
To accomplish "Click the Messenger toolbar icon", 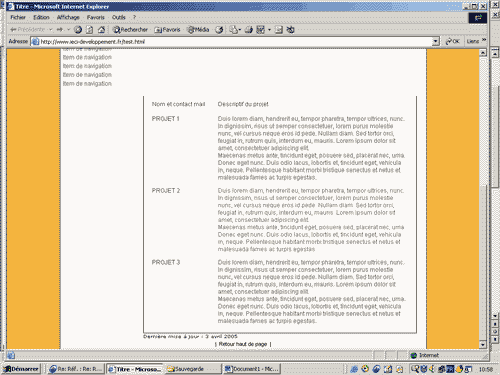I will pos(291,30).
